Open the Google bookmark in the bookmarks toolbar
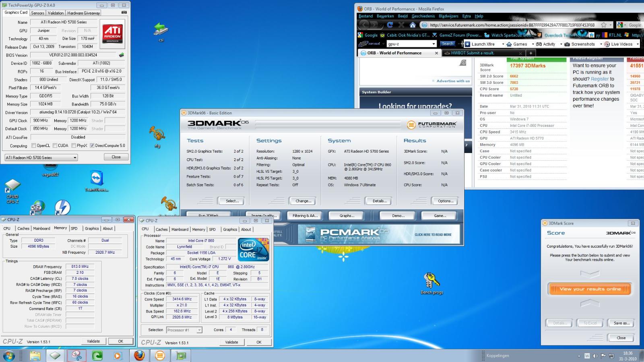This screenshot has height=362, width=644. point(368,35)
